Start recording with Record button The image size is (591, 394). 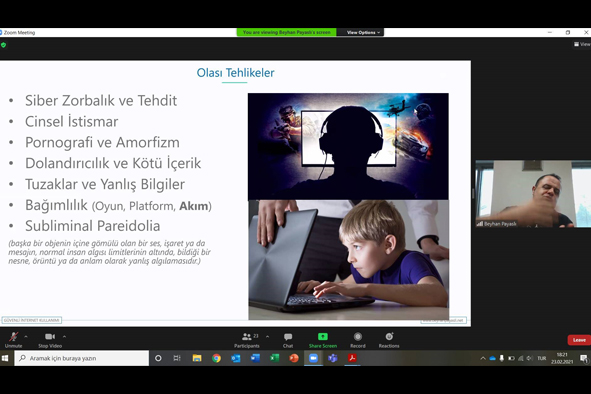point(358,340)
